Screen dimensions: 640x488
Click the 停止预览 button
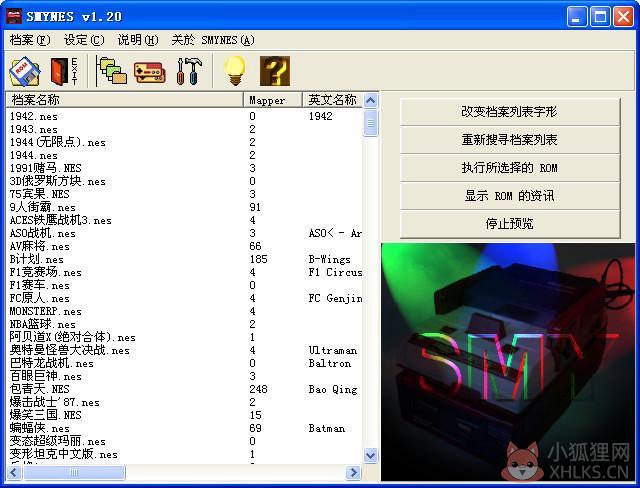pyautogui.click(x=509, y=224)
